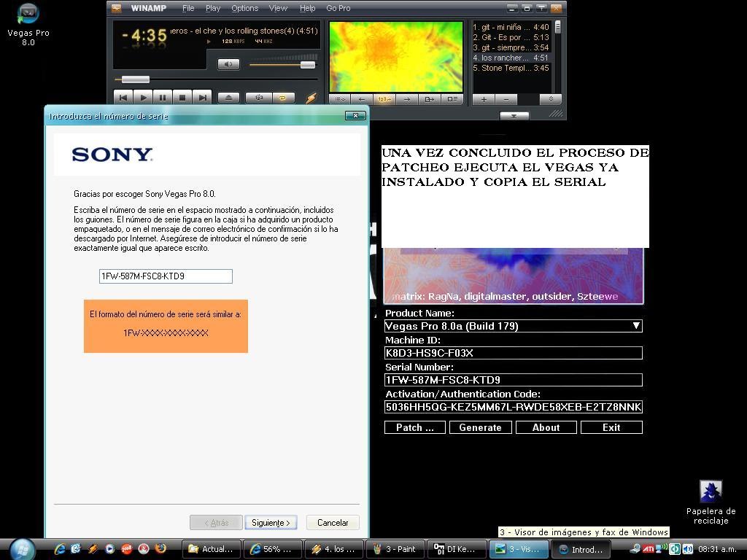Image resolution: width=747 pixels, height=560 pixels.
Task: Open Winamp Options menu
Action: (x=244, y=8)
